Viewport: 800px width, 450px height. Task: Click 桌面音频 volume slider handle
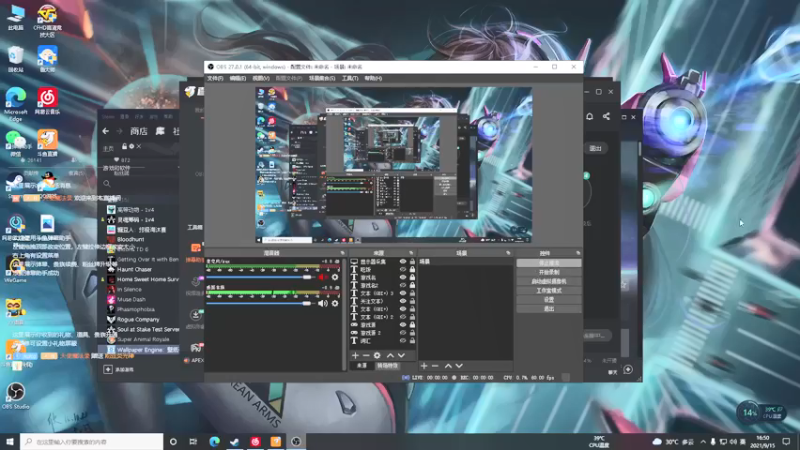click(307, 304)
